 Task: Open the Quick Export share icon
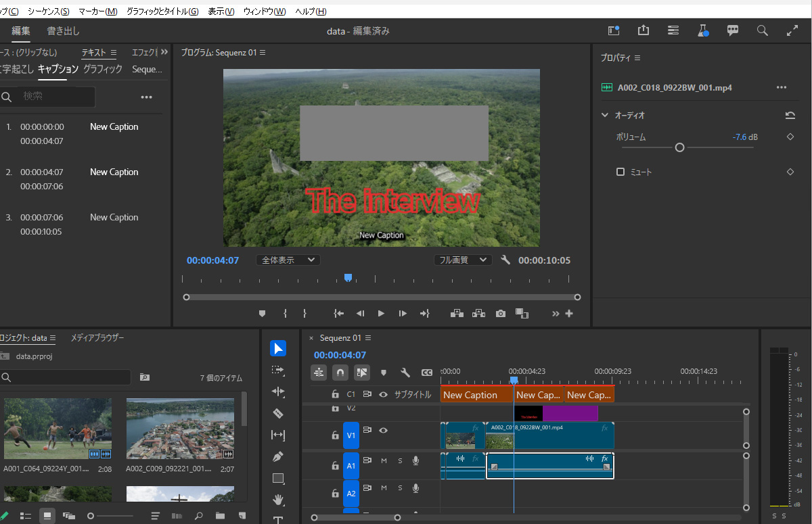tap(644, 30)
